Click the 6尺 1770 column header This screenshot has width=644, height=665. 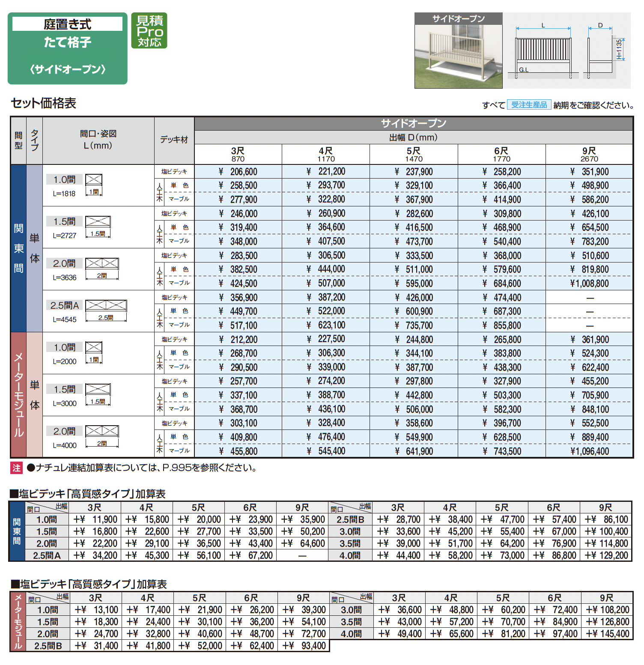click(501, 154)
